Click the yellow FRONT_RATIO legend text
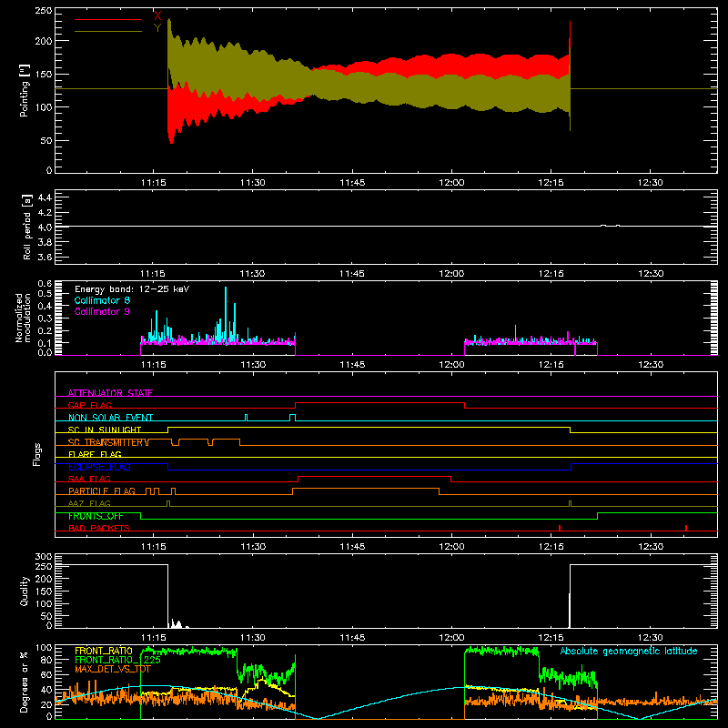This screenshot has width=728, height=728. pos(104,651)
